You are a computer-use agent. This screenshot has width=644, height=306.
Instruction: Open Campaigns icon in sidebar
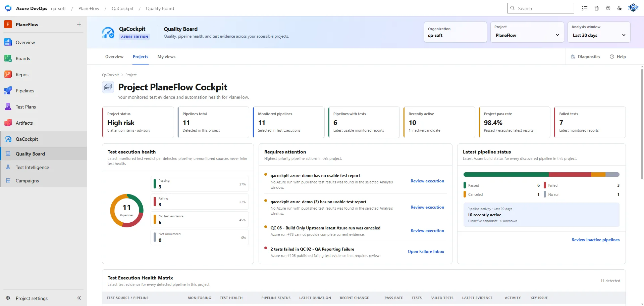pyautogui.click(x=8, y=181)
